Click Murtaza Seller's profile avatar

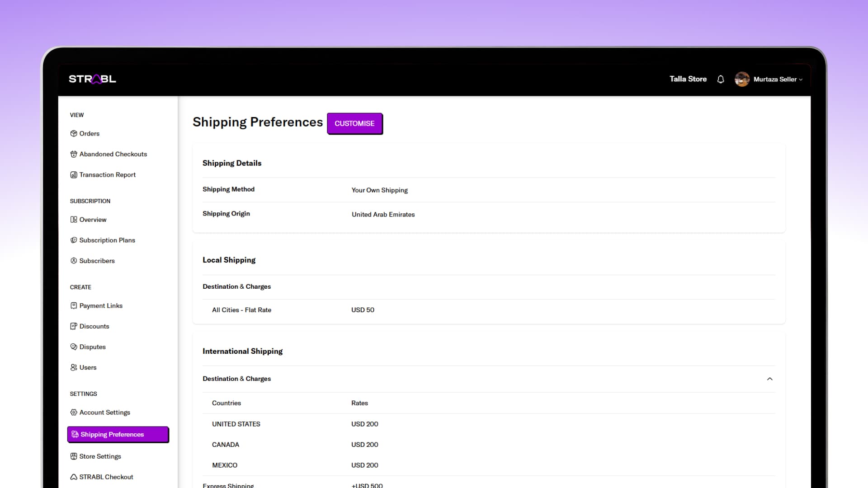tap(742, 79)
